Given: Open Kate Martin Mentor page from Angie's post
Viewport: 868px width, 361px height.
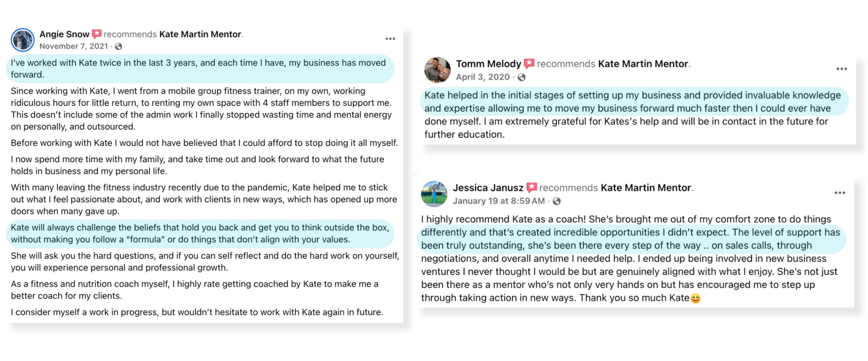Looking at the screenshot, I should (x=200, y=34).
